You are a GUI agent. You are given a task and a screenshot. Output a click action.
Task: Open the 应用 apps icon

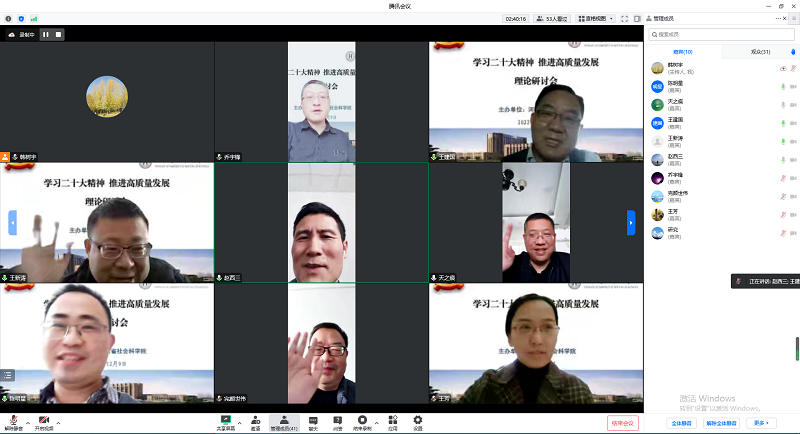[x=393, y=420]
